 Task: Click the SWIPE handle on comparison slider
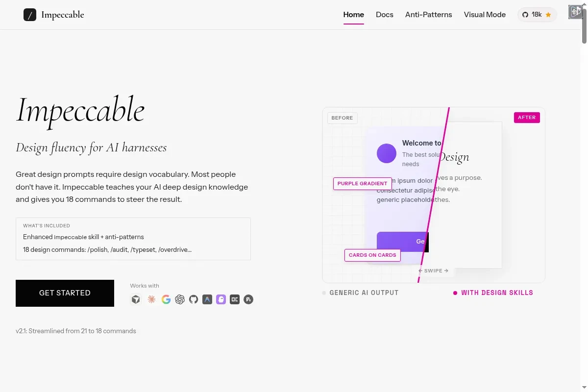point(434,270)
